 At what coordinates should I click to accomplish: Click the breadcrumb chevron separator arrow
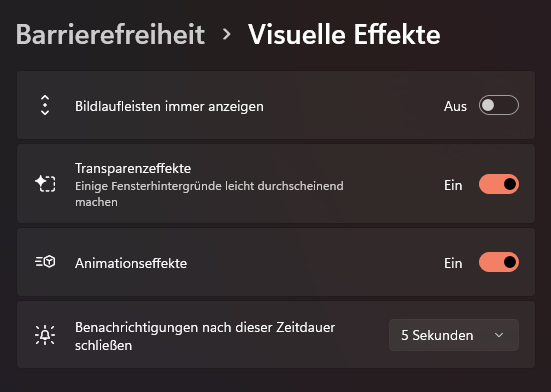(x=227, y=34)
